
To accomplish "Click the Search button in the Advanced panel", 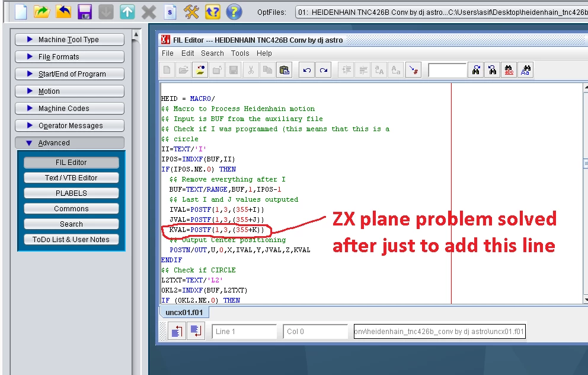I will point(71,224).
